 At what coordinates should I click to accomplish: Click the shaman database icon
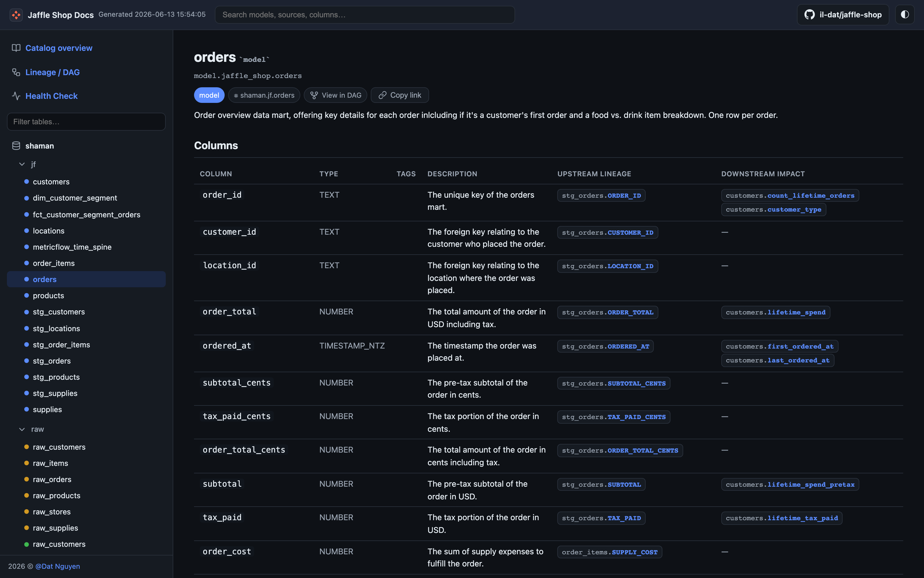pyautogui.click(x=16, y=146)
